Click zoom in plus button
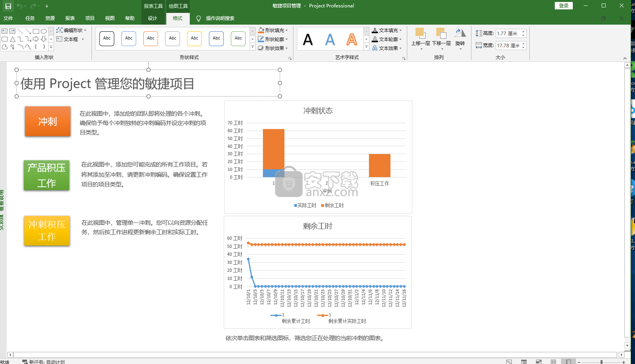The width and height of the screenshot is (635, 364). click(624, 362)
